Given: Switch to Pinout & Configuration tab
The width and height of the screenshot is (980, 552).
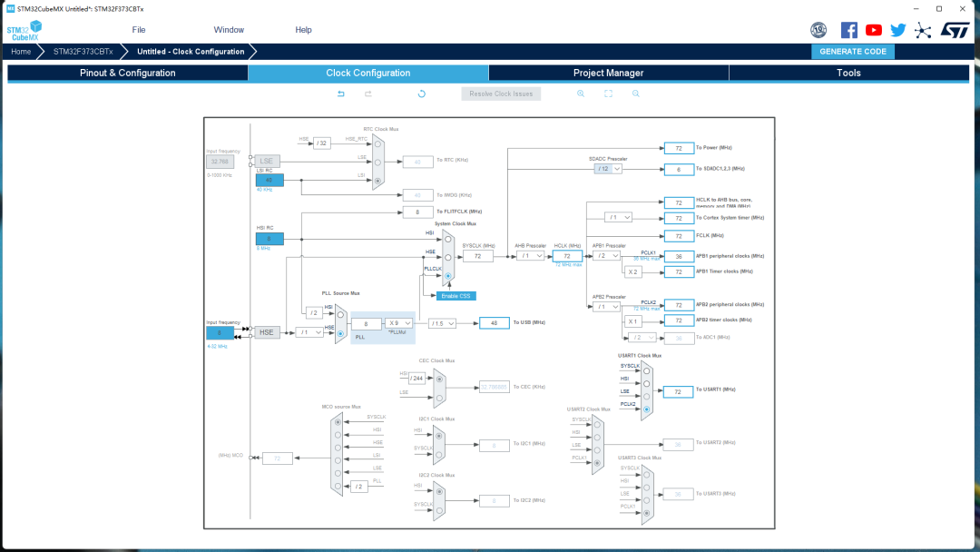Looking at the screenshot, I should 128,73.
